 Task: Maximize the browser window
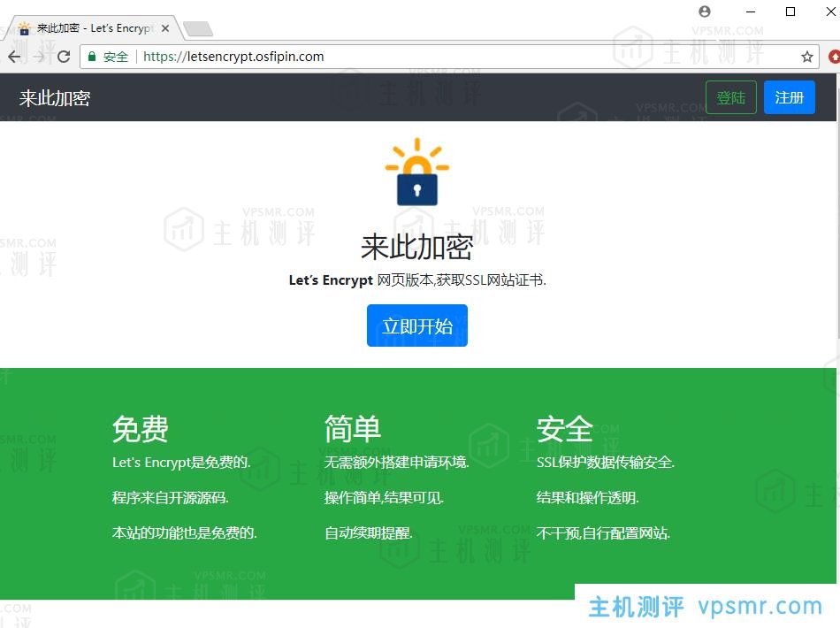[790, 11]
